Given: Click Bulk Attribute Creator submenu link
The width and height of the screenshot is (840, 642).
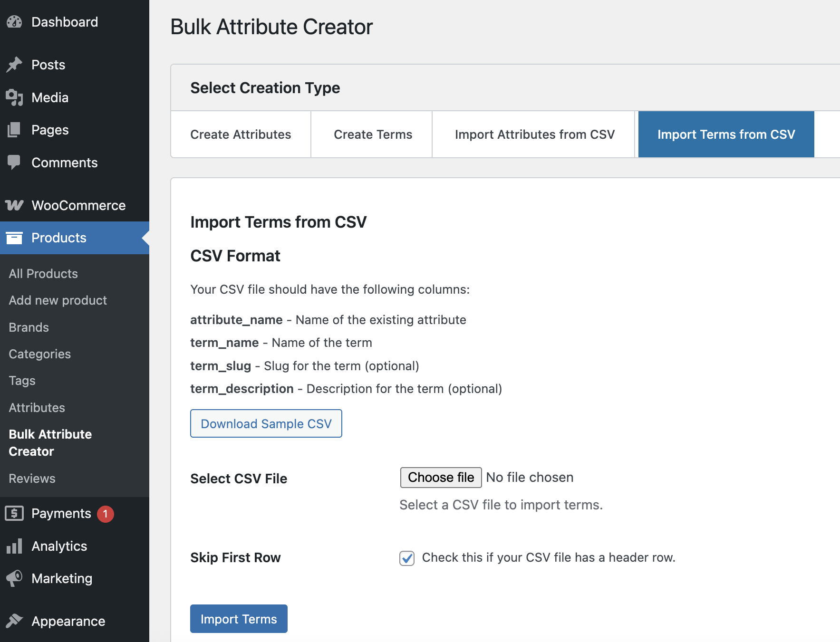Looking at the screenshot, I should pyautogui.click(x=50, y=443).
